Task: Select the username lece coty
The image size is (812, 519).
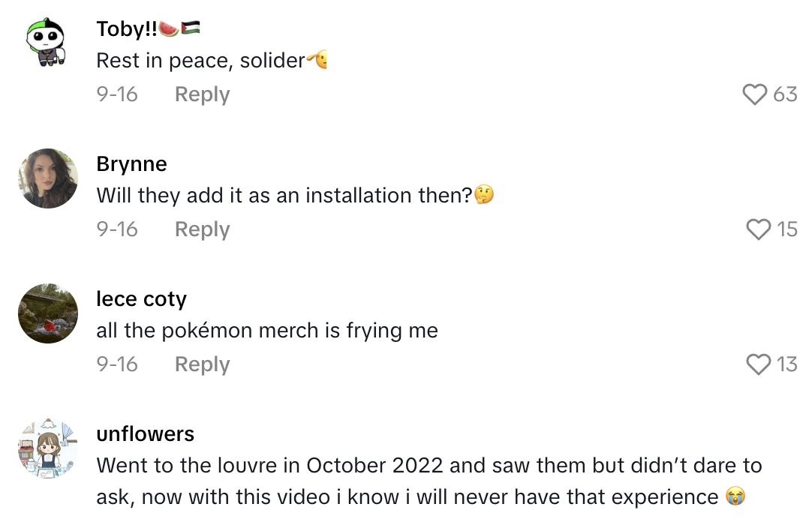Action: point(141,298)
